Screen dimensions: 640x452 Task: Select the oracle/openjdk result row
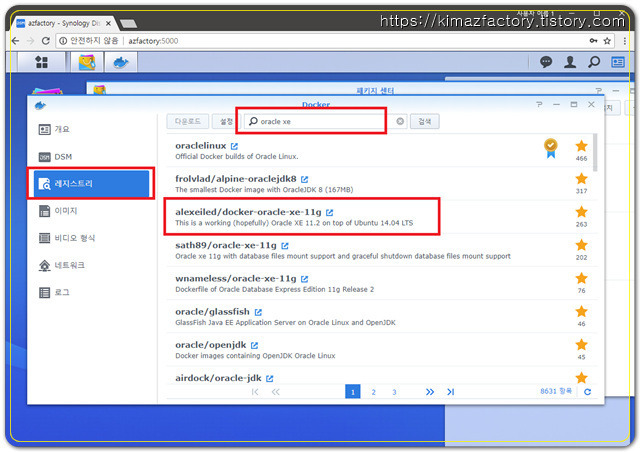click(380, 350)
